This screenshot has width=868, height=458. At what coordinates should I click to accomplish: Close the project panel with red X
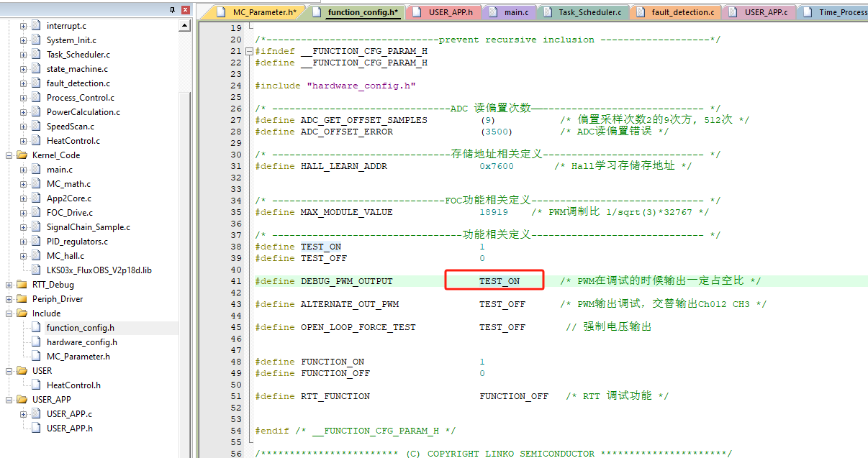click(185, 10)
